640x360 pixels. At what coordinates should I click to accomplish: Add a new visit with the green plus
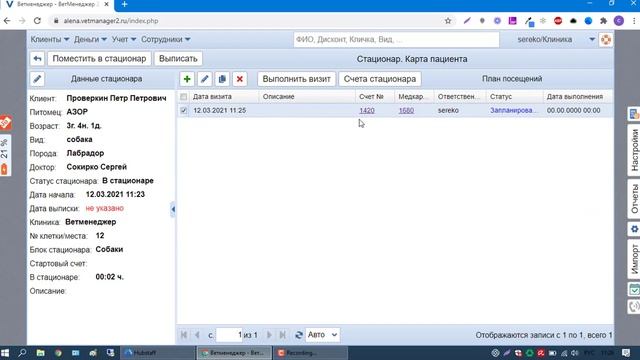[x=187, y=79]
